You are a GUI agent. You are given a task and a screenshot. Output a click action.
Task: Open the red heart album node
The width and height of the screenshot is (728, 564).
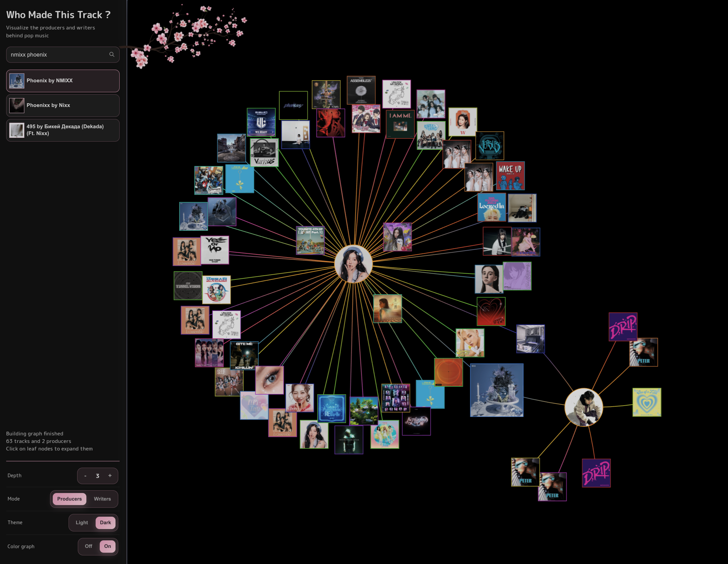(491, 311)
